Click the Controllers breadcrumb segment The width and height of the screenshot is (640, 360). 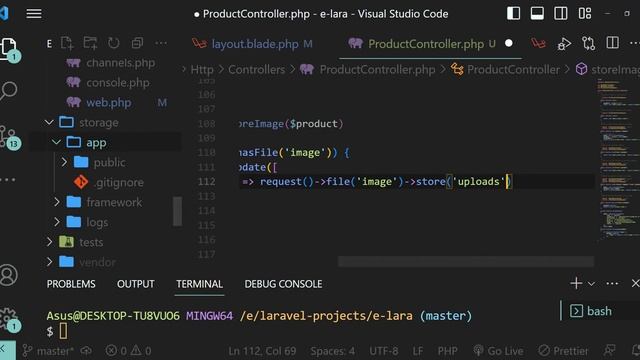tap(256, 70)
